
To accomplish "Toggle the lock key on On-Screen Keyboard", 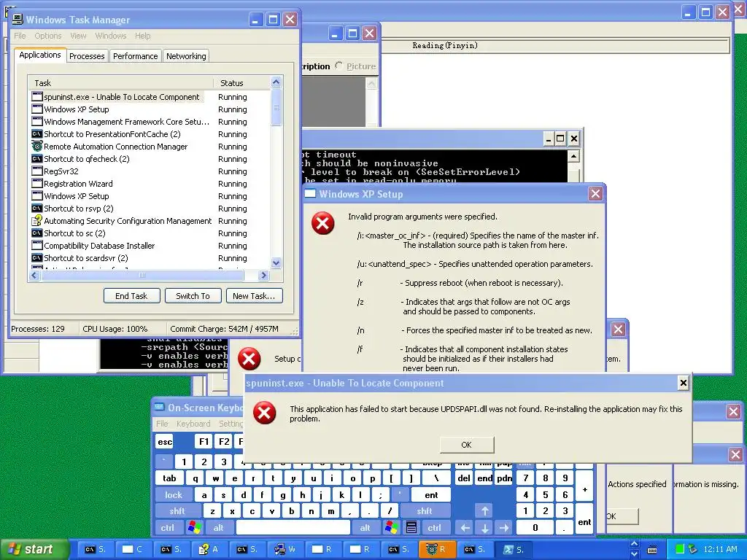I will click(174, 495).
